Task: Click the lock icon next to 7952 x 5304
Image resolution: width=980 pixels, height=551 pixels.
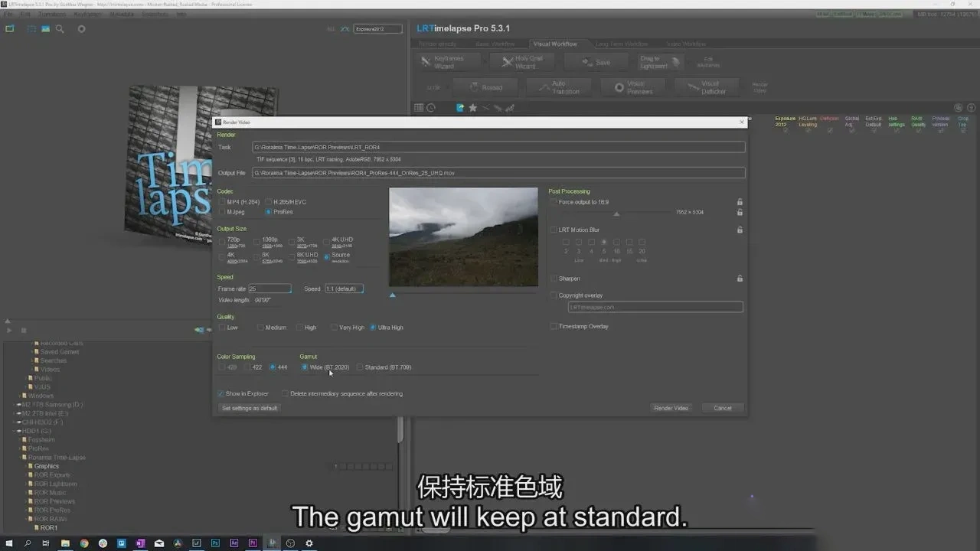Action: click(740, 212)
